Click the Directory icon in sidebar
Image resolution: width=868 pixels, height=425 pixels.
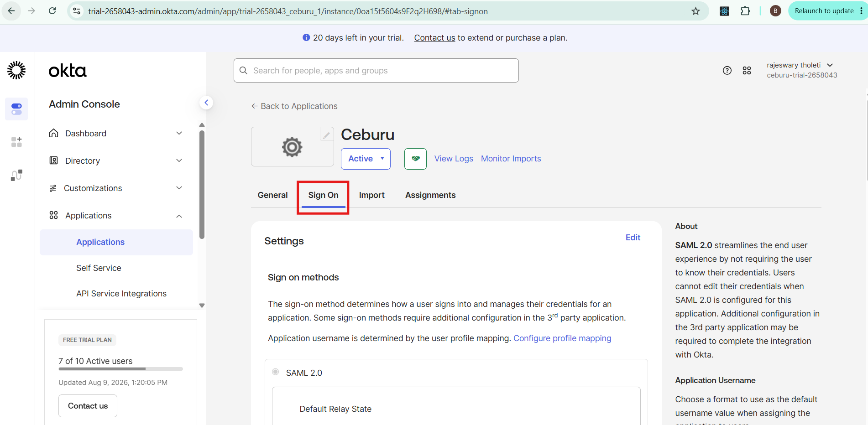pos(54,161)
